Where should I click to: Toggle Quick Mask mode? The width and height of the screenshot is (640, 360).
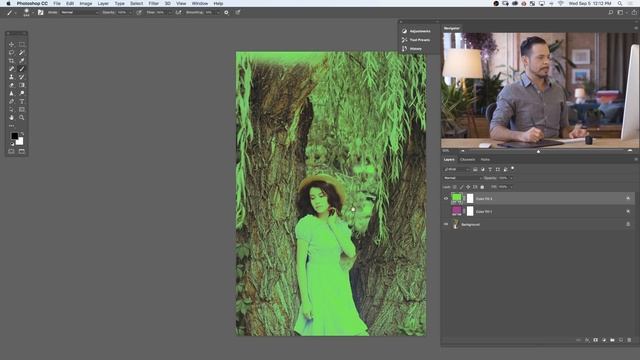coord(11,151)
